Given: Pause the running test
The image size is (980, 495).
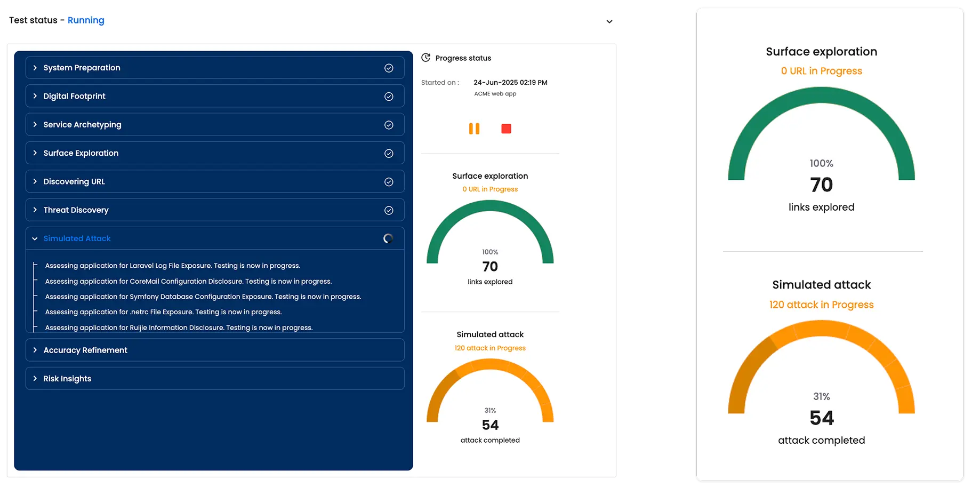Looking at the screenshot, I should click(x=474, y=129).
